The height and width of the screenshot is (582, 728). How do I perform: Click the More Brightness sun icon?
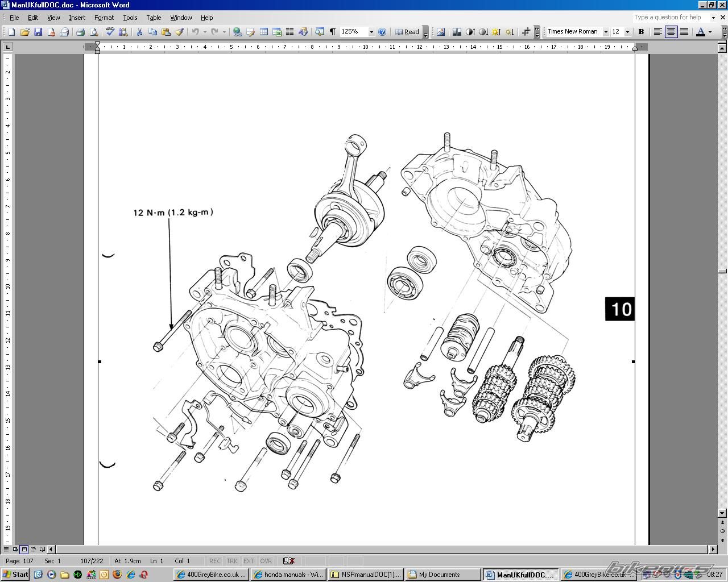[x=496, y=32]
